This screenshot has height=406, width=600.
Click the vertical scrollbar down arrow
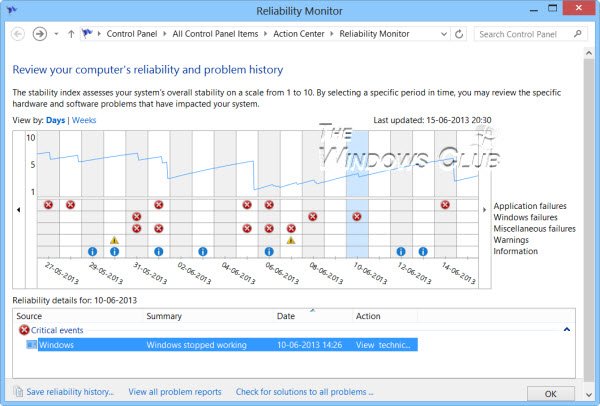tap(589, 395)
